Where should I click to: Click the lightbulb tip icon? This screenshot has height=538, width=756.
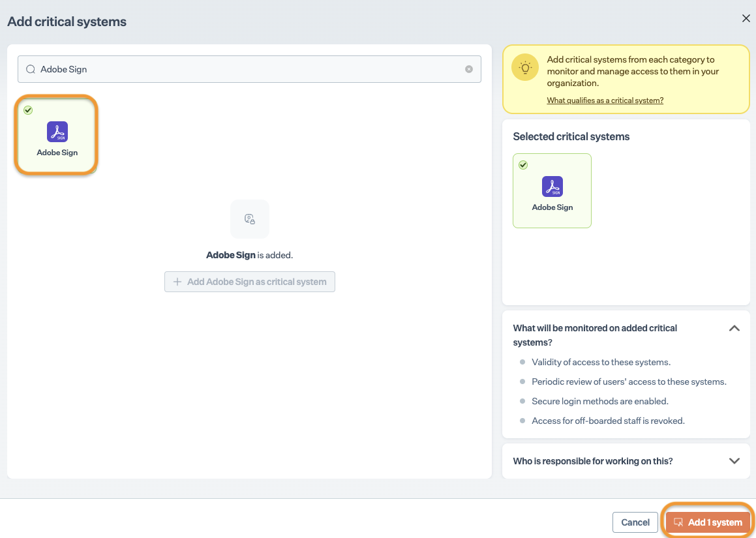(525, 67)
